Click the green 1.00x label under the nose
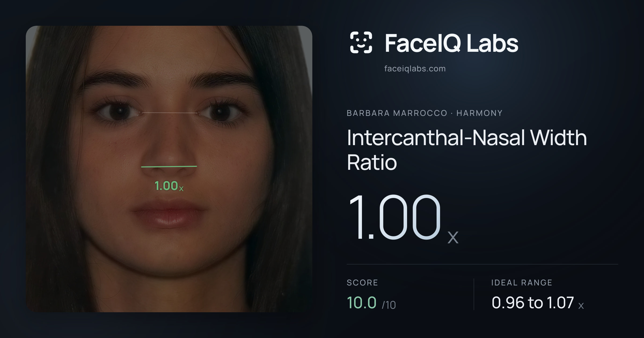Screen dimensions: 644x338 tap(169, 186)
